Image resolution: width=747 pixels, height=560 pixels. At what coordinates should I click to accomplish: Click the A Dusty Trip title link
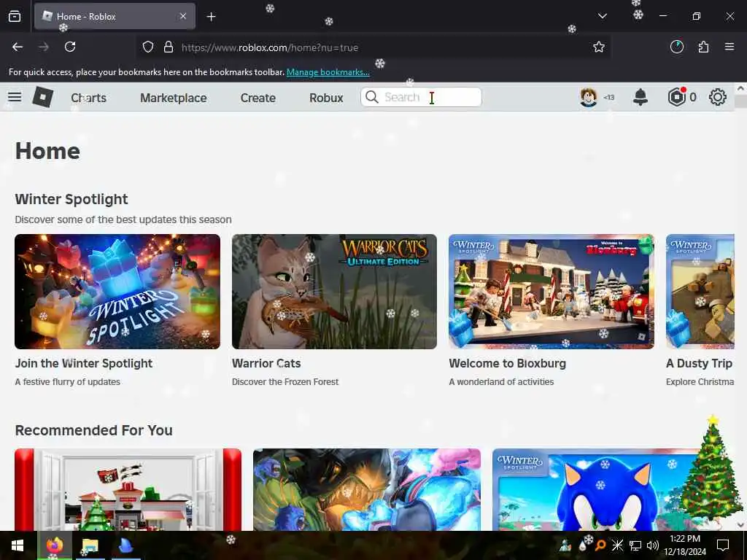click(x=699, y=363)
